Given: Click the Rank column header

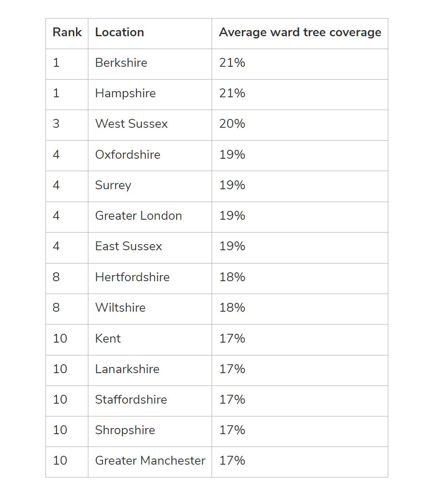Looking at the screenshot, I should [67, 32].
